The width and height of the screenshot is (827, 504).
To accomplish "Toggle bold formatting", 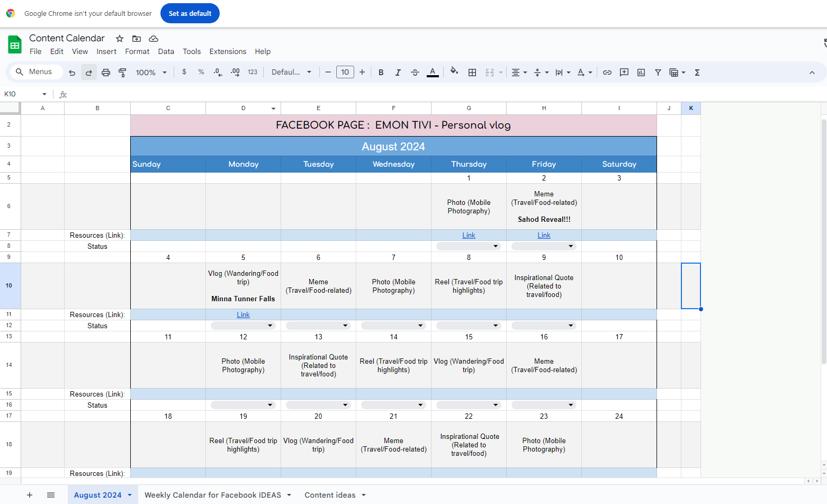I will 381,73.
